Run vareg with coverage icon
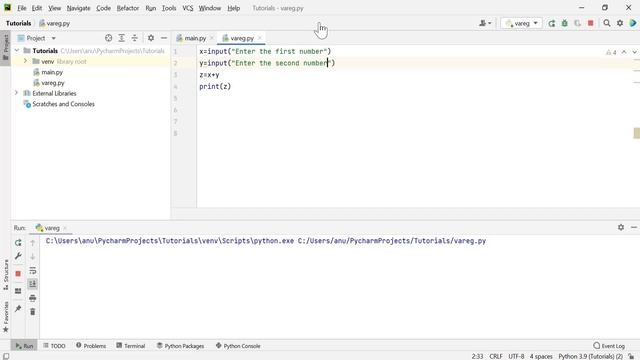The image size is (640, 360). click(578, 24)
